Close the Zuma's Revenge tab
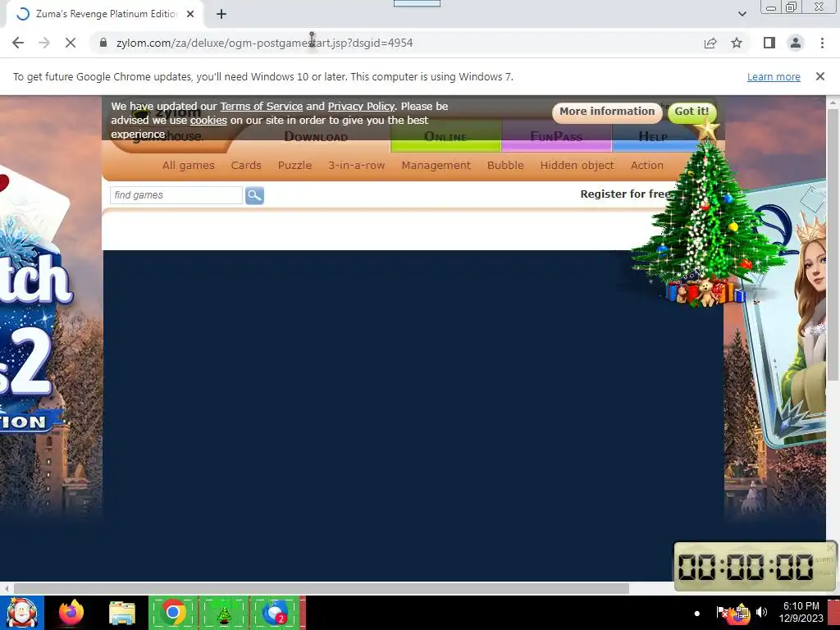This screenshot has width=840, height=630. 190,14
